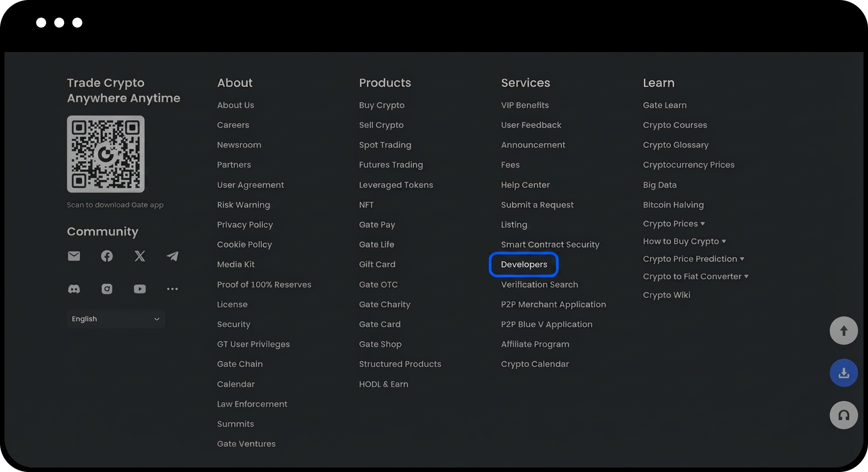Expand the Crypto Price Prediction submenu

pyautogui.click(x=693, y=259)
